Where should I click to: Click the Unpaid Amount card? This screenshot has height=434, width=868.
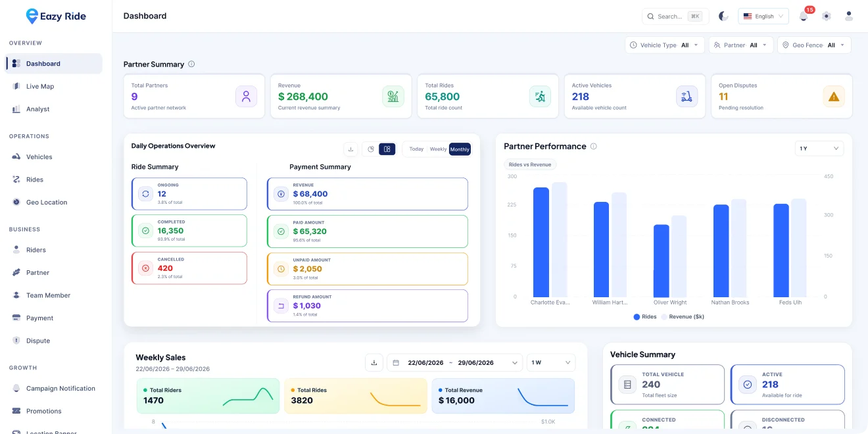368,269
